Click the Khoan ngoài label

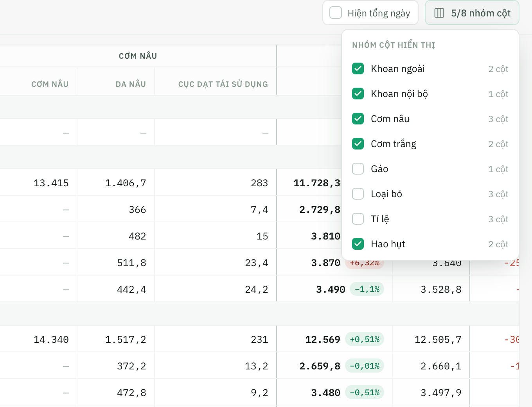tap(398, 69)
